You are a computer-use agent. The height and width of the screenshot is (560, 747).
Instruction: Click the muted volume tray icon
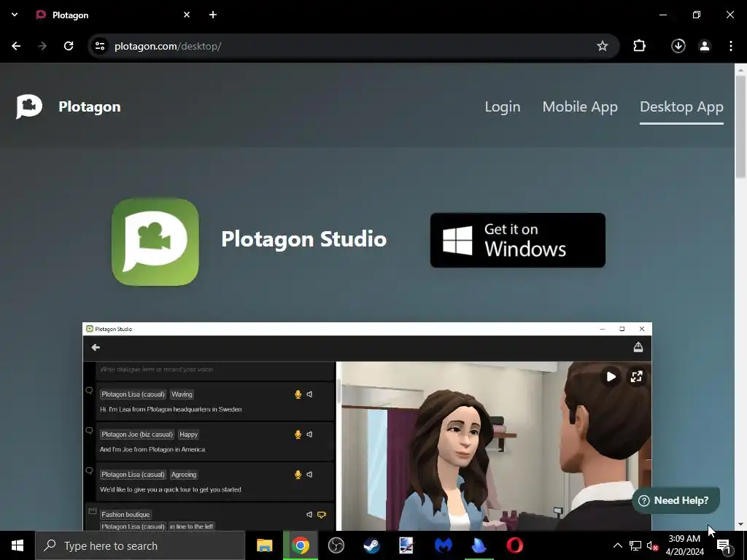point(652,545)
